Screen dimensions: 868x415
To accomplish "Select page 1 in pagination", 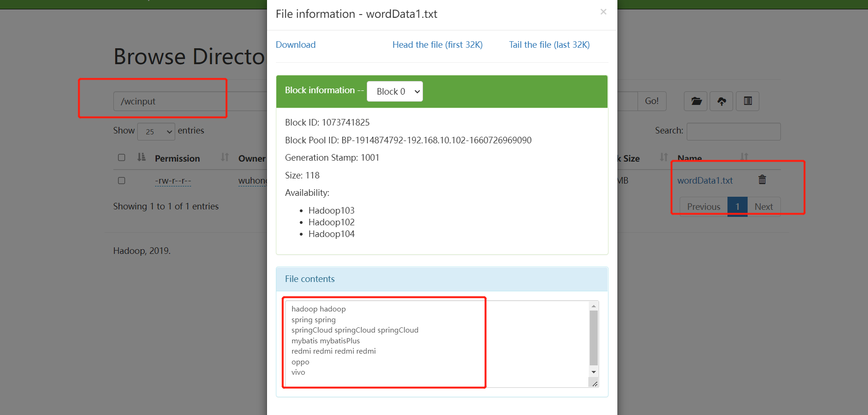I will 737,207.
